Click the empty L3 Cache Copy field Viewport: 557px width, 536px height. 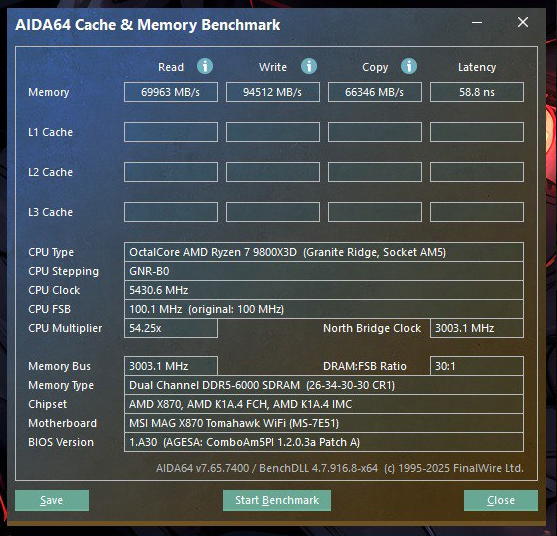coord(375,212)
